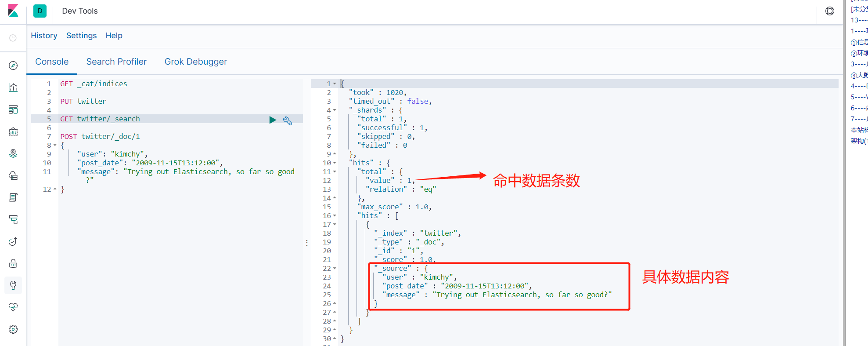Click "_type" : "_doc" in response

(x=409, y=242)
